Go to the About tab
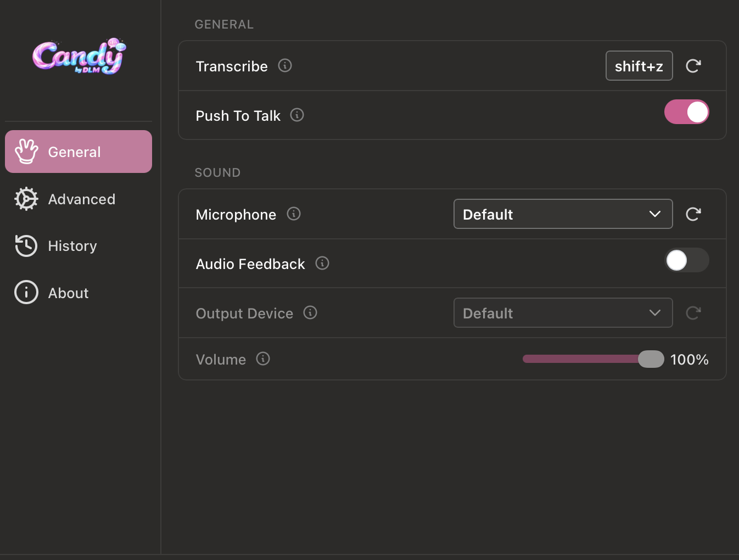This screenshot has width=739, height=560. click(79, 293)
